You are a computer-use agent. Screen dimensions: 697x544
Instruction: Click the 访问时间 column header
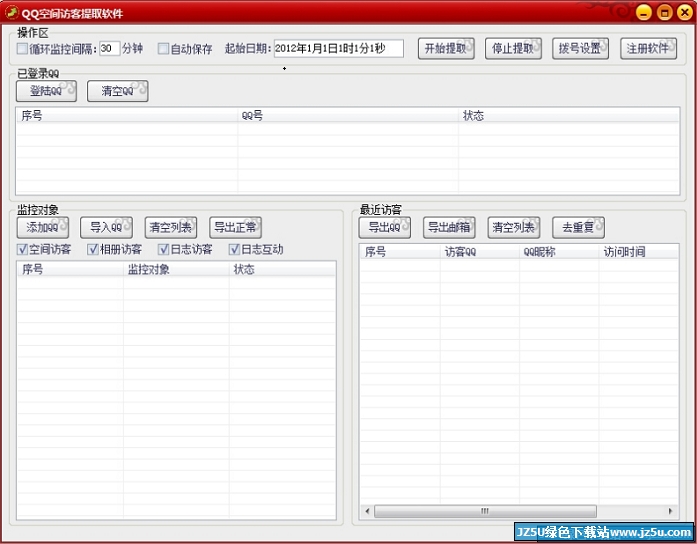click(638, 252)
